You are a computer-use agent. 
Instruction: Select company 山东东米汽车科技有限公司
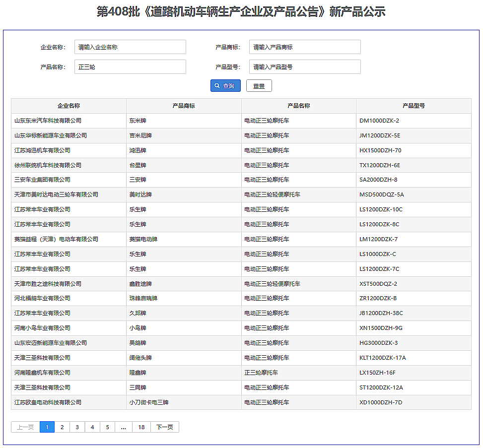(x=48, y=121)
